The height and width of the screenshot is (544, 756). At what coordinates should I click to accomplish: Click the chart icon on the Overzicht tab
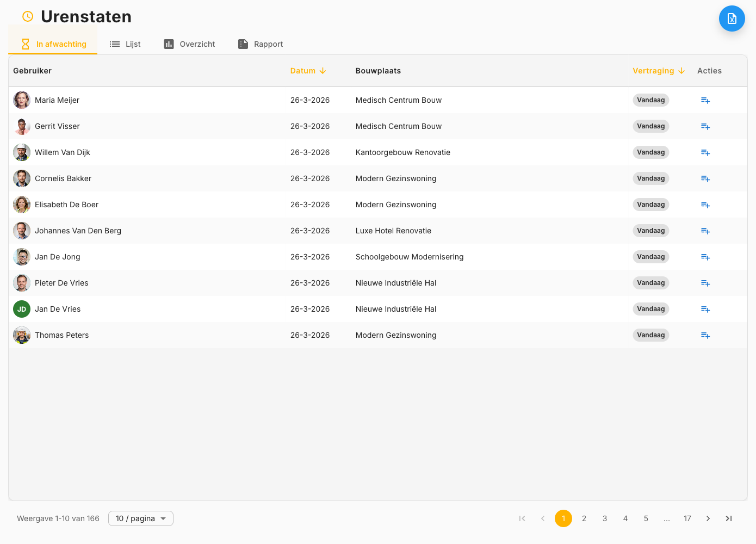click(169, 44)
